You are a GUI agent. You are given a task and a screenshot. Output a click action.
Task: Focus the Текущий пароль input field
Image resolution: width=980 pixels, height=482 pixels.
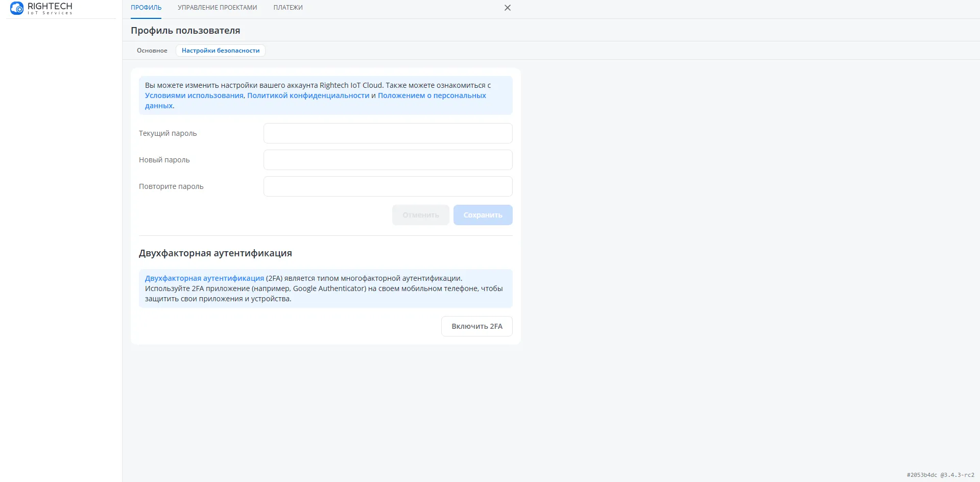tap(388, 133)
